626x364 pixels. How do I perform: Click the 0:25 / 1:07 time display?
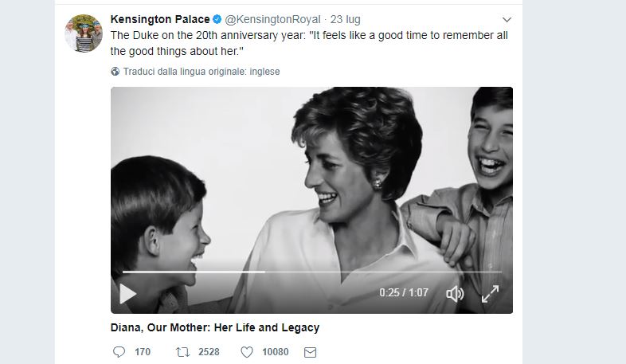click(404, 293)
